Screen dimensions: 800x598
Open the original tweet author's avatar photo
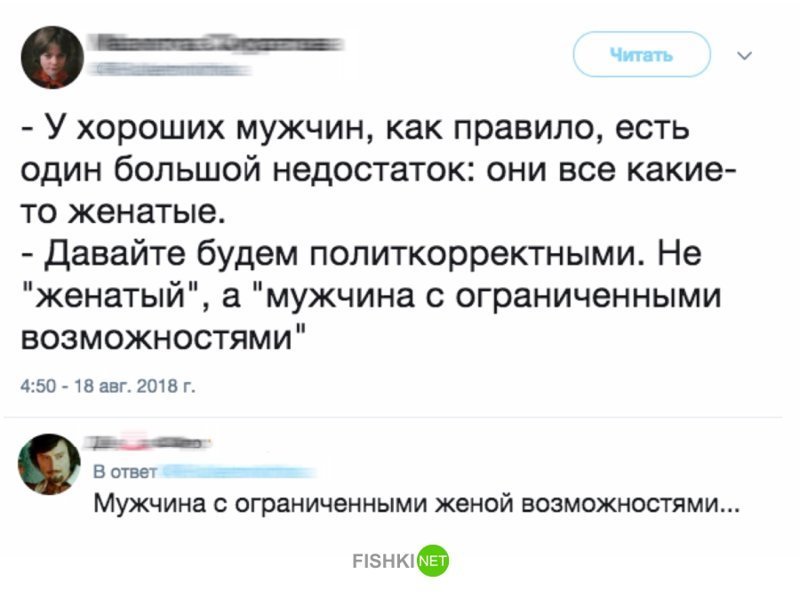click(x=52, y=57)
